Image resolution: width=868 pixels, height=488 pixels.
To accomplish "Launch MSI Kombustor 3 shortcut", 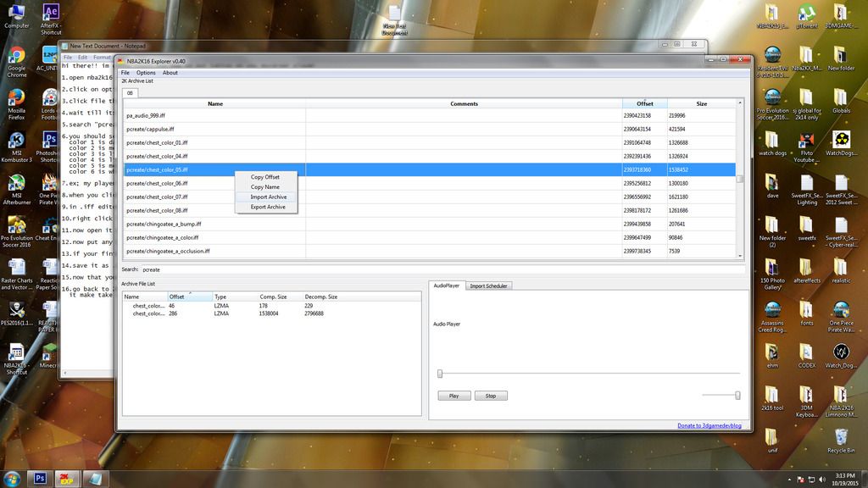I will 16,147.
